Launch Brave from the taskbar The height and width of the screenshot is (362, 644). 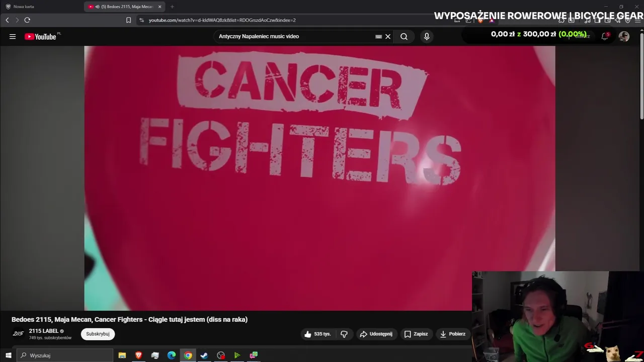click(138, 355)
